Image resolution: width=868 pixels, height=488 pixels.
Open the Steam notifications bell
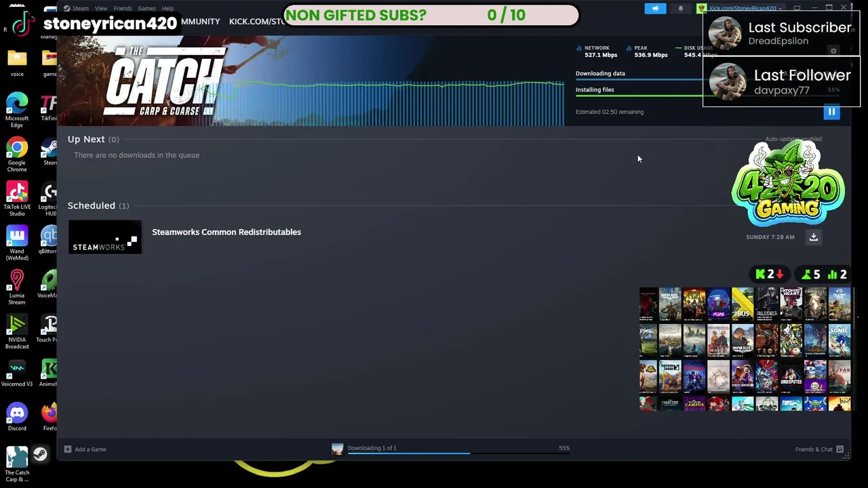(680, 9)
